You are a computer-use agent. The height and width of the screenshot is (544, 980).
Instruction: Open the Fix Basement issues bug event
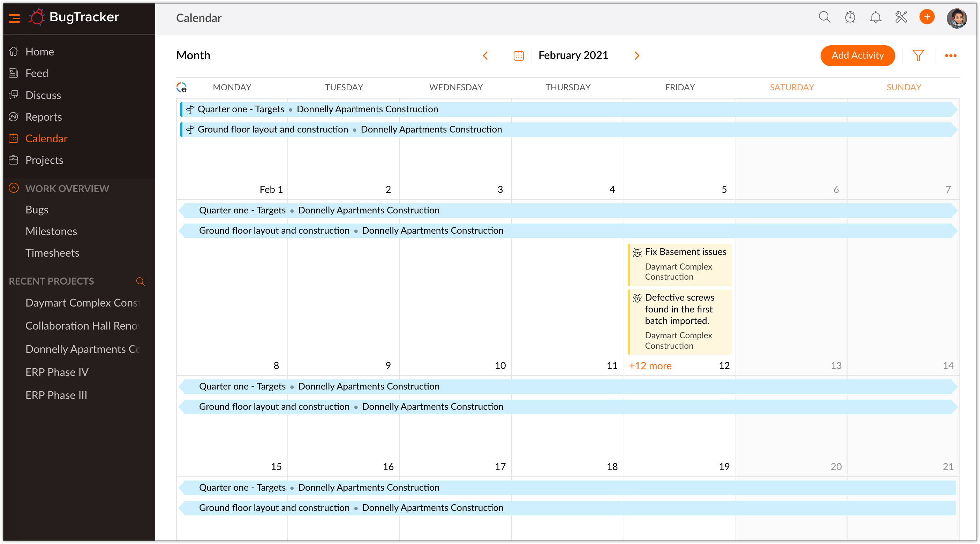pos(685,252)
